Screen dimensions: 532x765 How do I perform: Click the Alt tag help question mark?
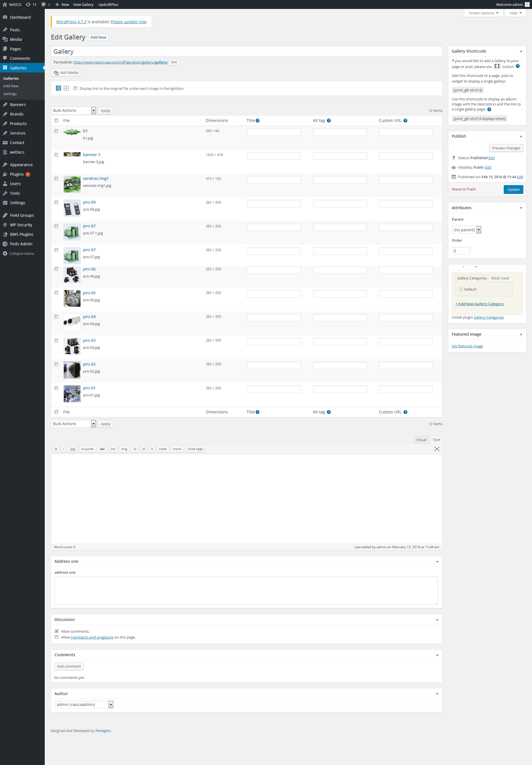[x=329, y=120]
